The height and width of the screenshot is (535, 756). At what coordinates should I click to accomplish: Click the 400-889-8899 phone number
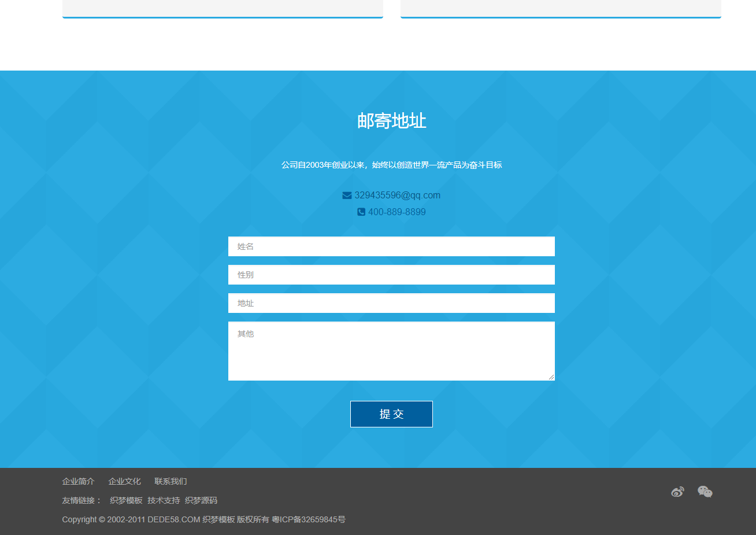396,212
